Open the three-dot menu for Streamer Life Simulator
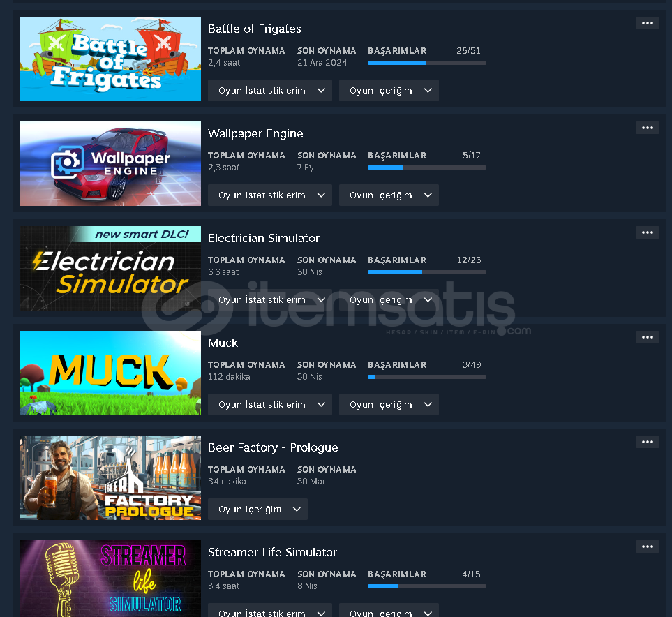 click(647, 547)
